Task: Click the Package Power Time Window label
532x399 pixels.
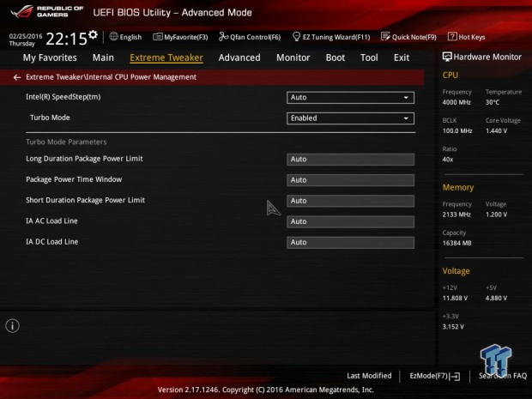Action: (74, 179)
